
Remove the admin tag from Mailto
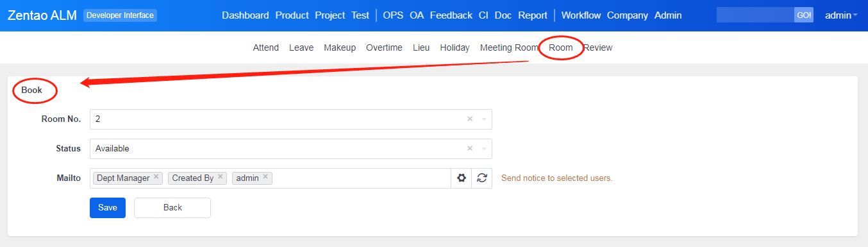[265, 178]
